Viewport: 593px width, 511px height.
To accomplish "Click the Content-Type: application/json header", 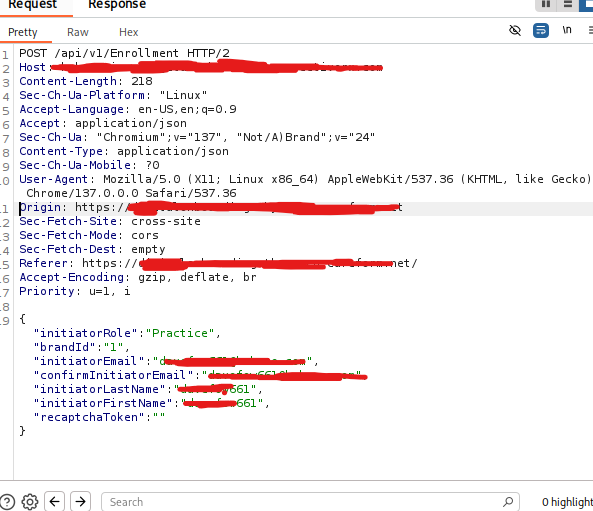I will coord(124,151).
